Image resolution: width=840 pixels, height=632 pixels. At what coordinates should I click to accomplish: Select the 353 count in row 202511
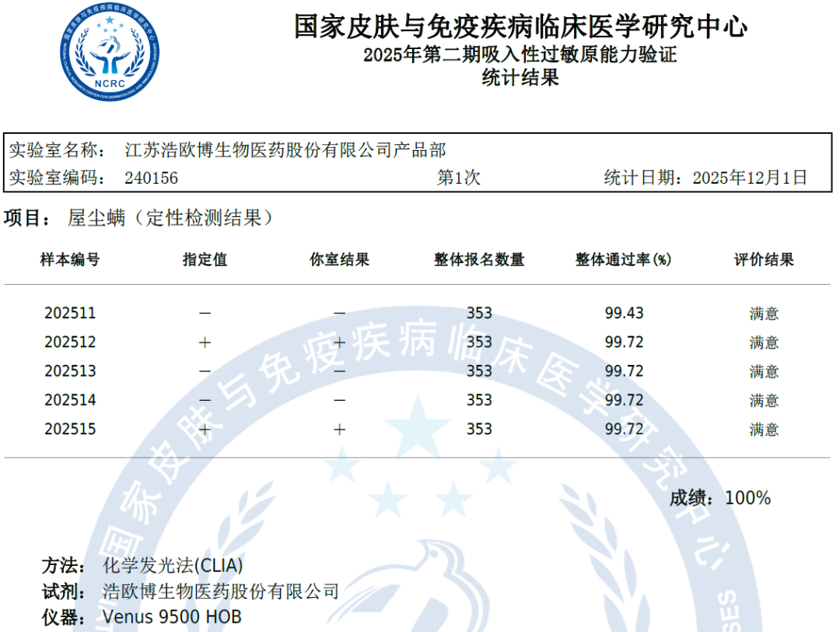(x=479, y=313)
